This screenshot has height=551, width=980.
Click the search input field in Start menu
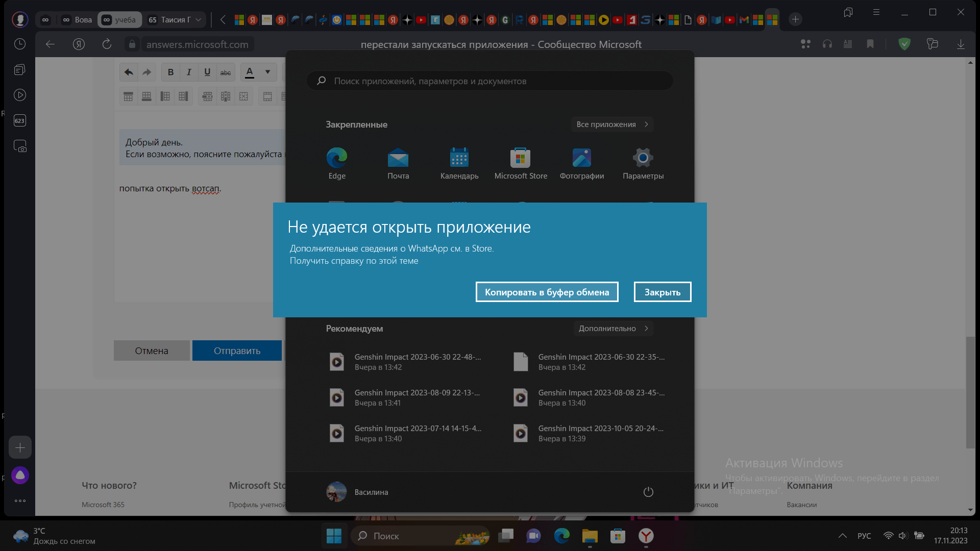[490, 81]
